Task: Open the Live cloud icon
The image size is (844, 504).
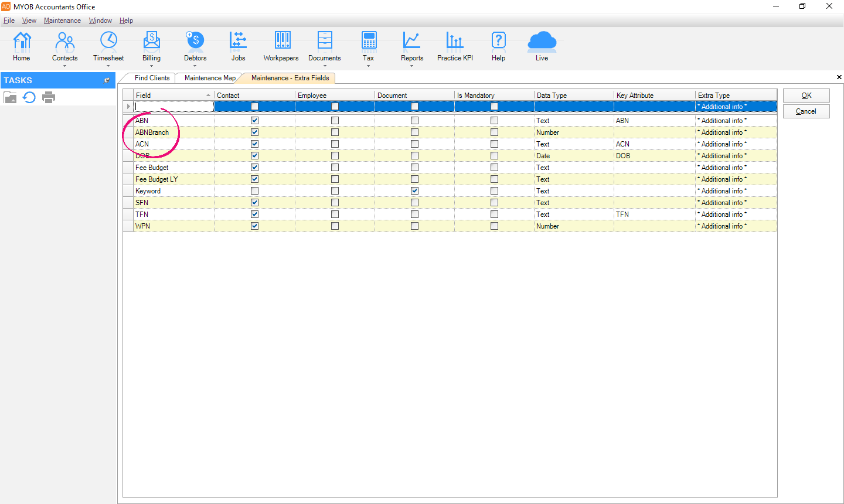Action: click(x=542, y=41)
